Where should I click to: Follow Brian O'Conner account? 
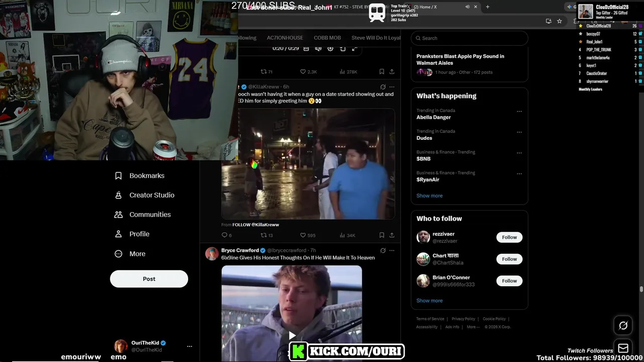(509, 281)
